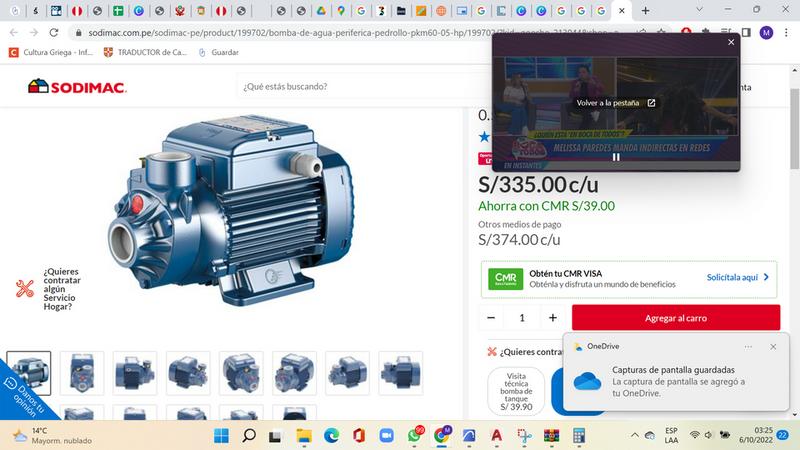This screenshot has width=800, height=450.
Task: Select the fifth pump thumbnail
Action: [x=241, y=373]
